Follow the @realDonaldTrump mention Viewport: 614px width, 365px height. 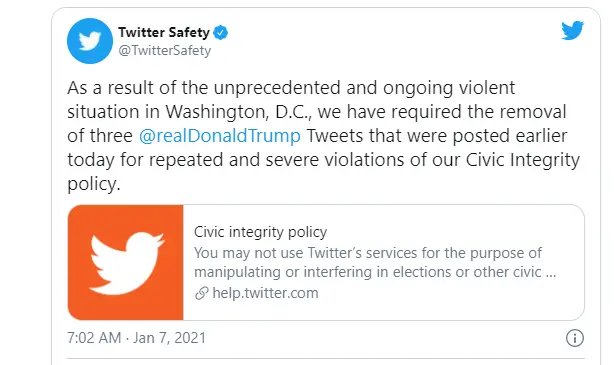pyautogui.click(x=220, y=136)
